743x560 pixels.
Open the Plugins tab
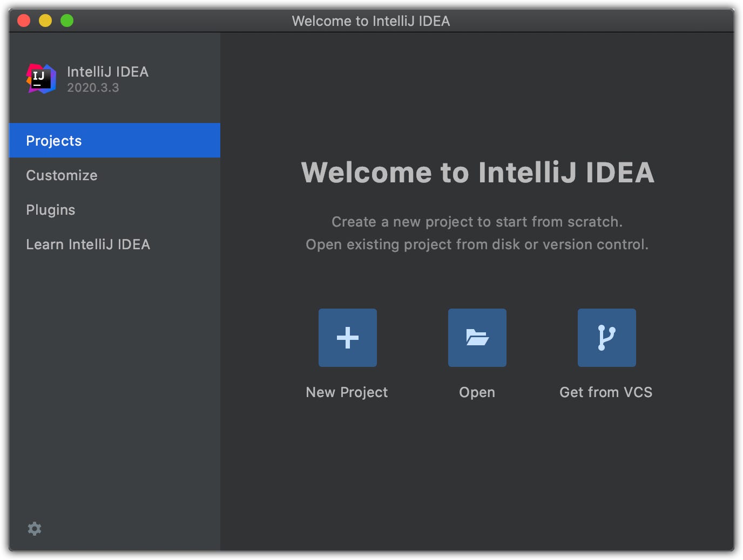point(114,210)
